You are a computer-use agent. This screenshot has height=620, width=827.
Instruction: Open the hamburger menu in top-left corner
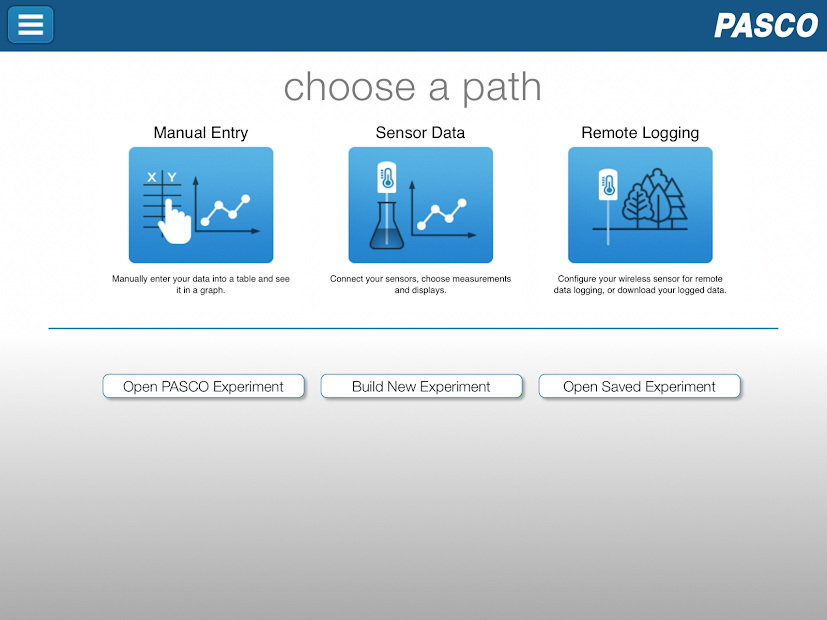point(31,25)
